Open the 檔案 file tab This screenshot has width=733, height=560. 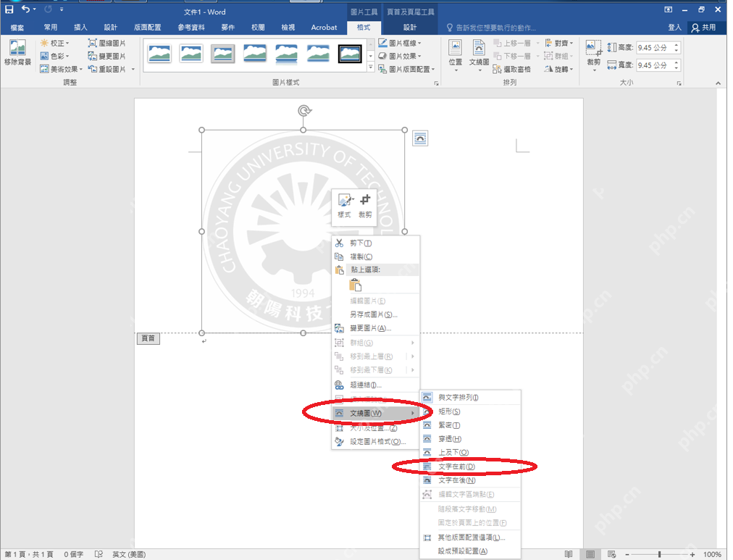coord(17,28)
